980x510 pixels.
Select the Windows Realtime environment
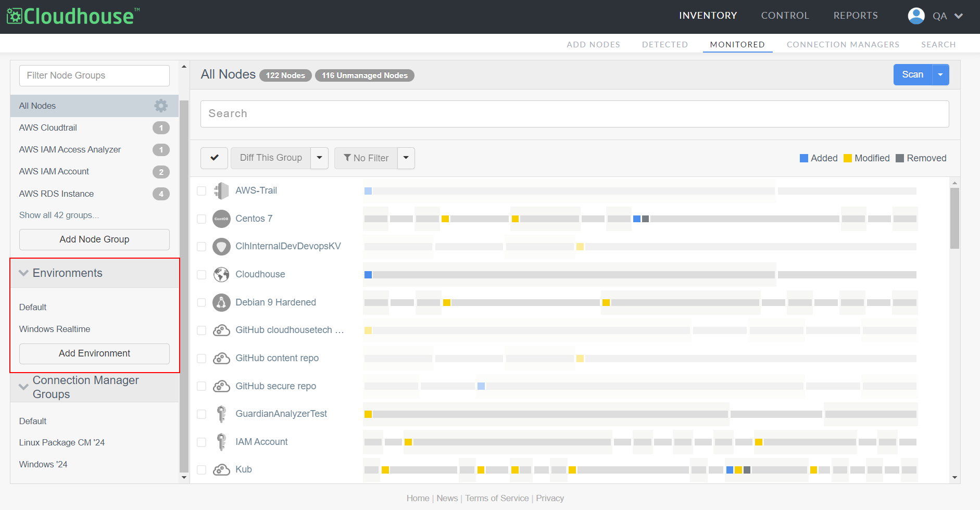point(55,329)
